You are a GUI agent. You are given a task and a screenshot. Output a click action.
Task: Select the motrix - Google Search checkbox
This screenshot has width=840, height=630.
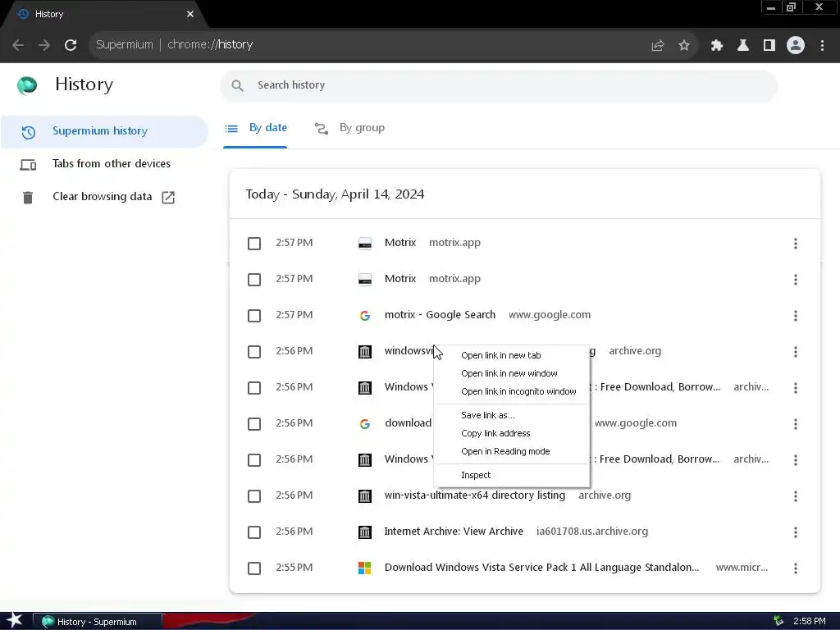(254, 316)
